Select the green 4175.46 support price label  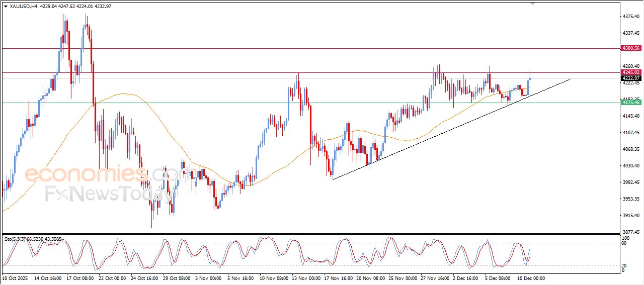click(x=630, y=103)
